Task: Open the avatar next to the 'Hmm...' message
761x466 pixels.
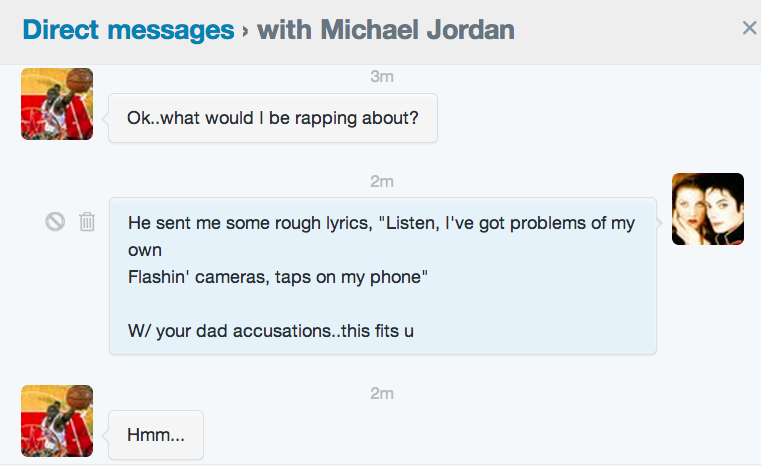Action: pos(57,421)
